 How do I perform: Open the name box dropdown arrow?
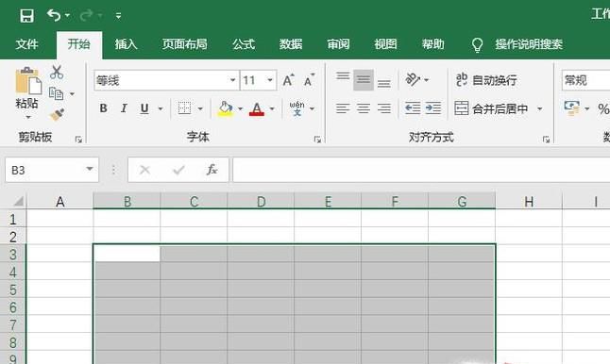(x=90, y=169)
